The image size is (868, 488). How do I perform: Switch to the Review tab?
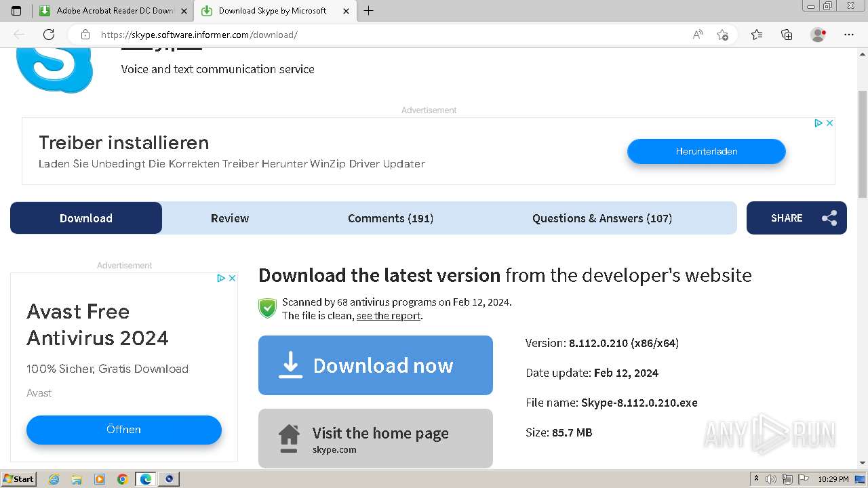coord(230,218)
